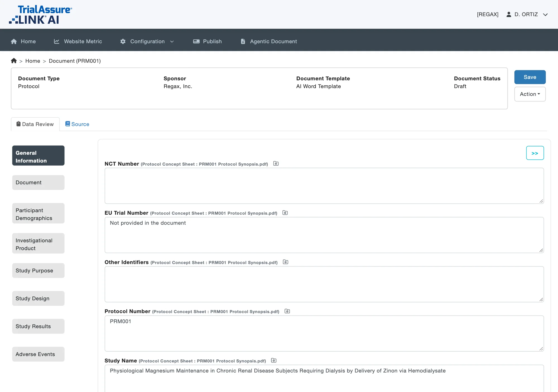Image resolution: width=558 pixels, height=392 pixels.
Task: Open the Study Results section
Action: coord(38,326)
